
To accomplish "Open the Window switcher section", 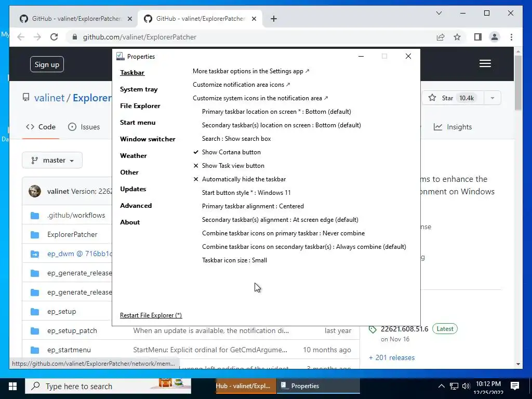I will pos(148,139).
